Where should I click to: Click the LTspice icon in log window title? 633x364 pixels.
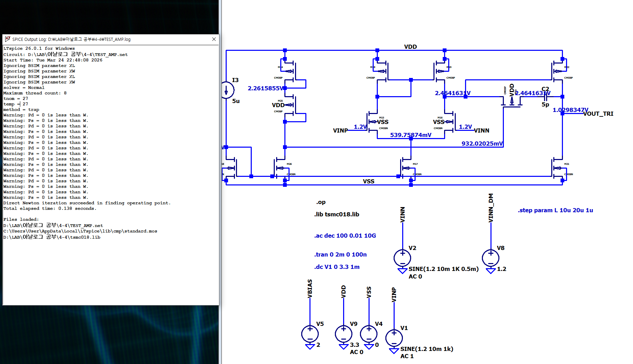click(8, 39)
